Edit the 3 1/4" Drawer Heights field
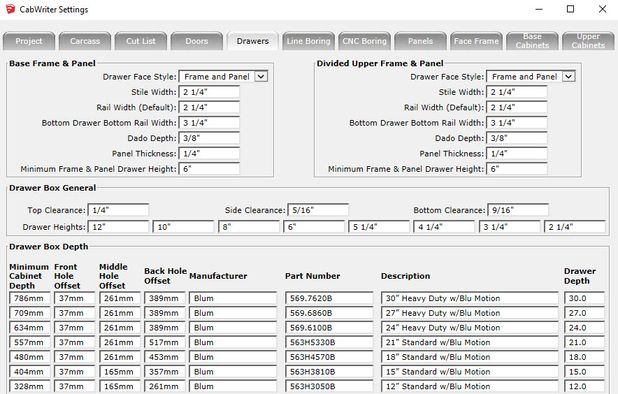618x394 pixels. click(x=510, y=227)
